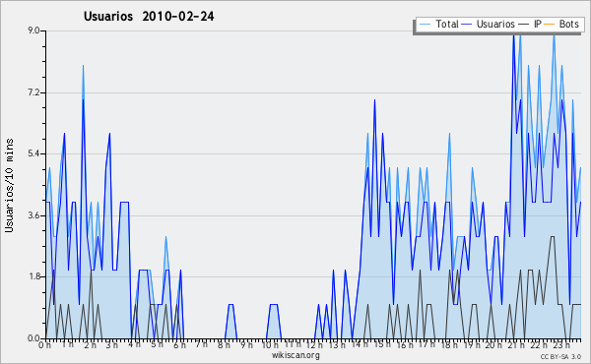Click the '0 h' x-axis label
Screen dimensions: 591x364
pos(44,345)
